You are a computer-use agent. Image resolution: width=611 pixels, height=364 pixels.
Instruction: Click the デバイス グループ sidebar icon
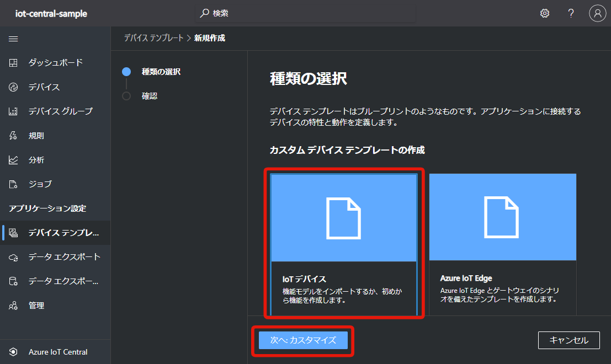point(13,111)
